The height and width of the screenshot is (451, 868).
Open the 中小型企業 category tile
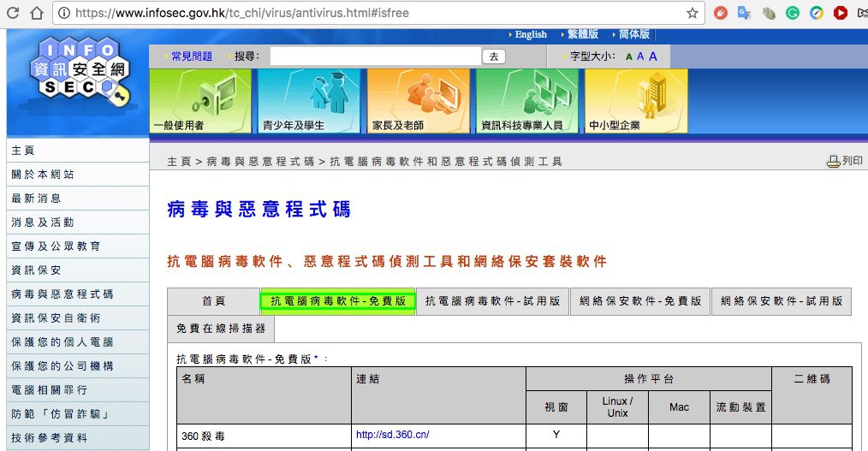coord(635,101)
